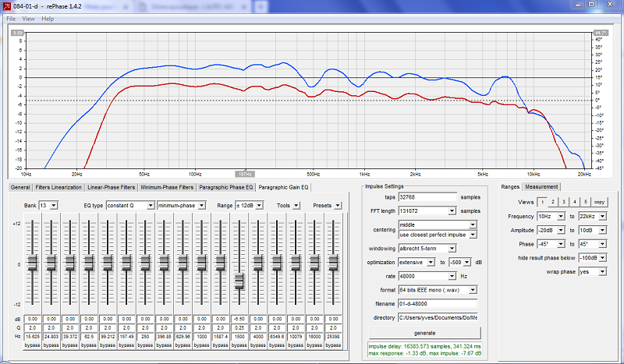Open the optimization -500 dB dropdown

(467, 262)
